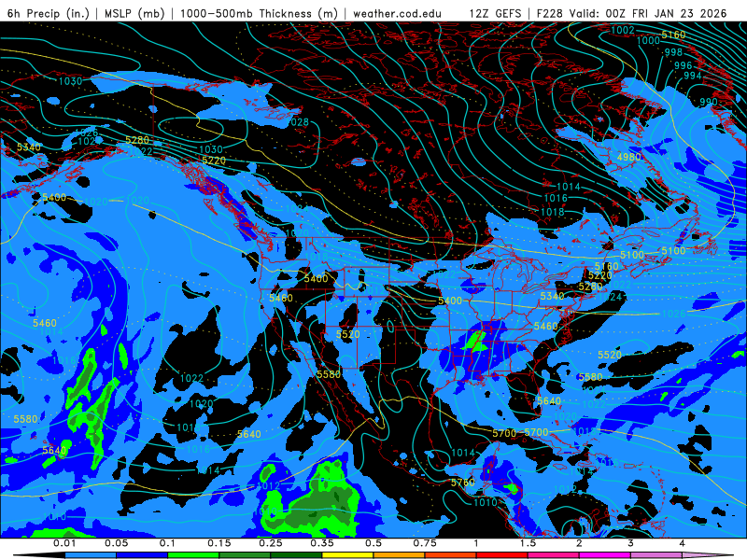Click the '1.5' legend value

tap(528, 543)
